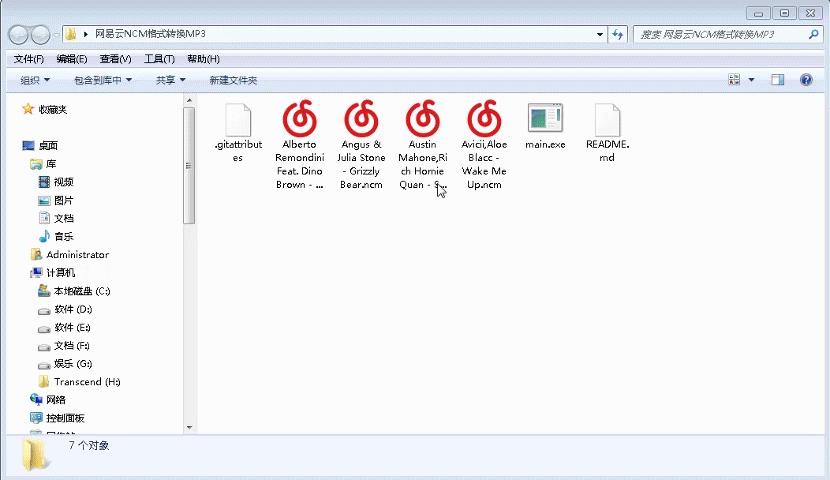The width and height of the screenshot is (830, 480).
Task: Select 本地磁盘 (C:) in navigation pane
Action: [x=81, y=291]
